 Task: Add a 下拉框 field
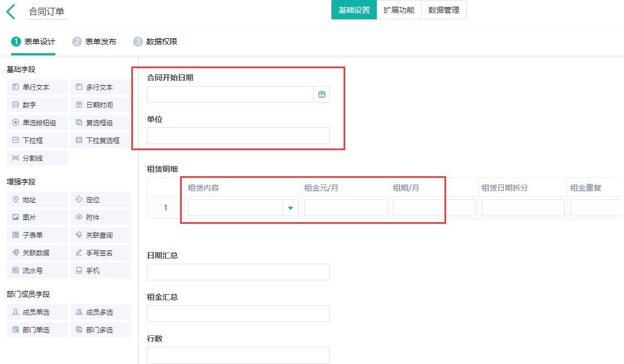[38, 140]
